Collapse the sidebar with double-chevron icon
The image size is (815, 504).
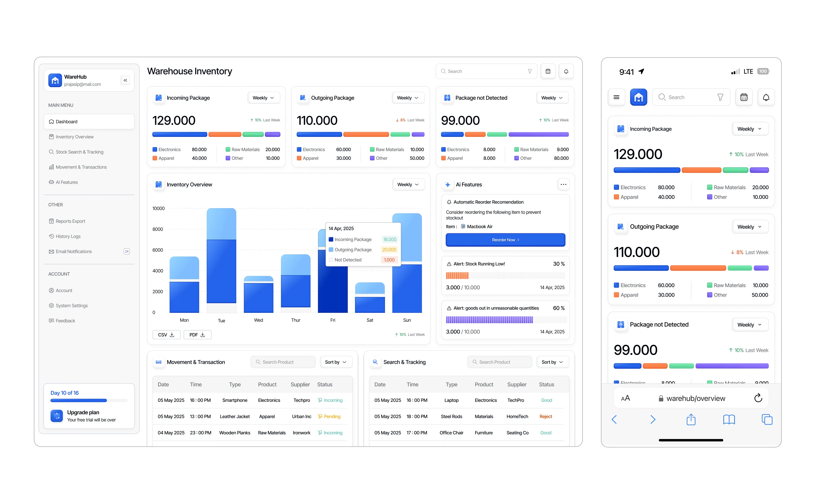point(125,80)
